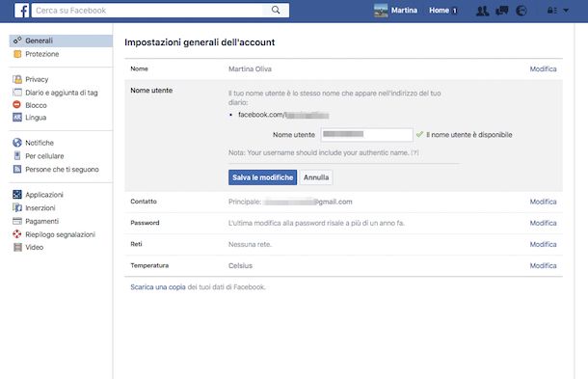Screen dimensions: 588x379
Task: Click the search magnifier icon
Action: pos(276,11)
